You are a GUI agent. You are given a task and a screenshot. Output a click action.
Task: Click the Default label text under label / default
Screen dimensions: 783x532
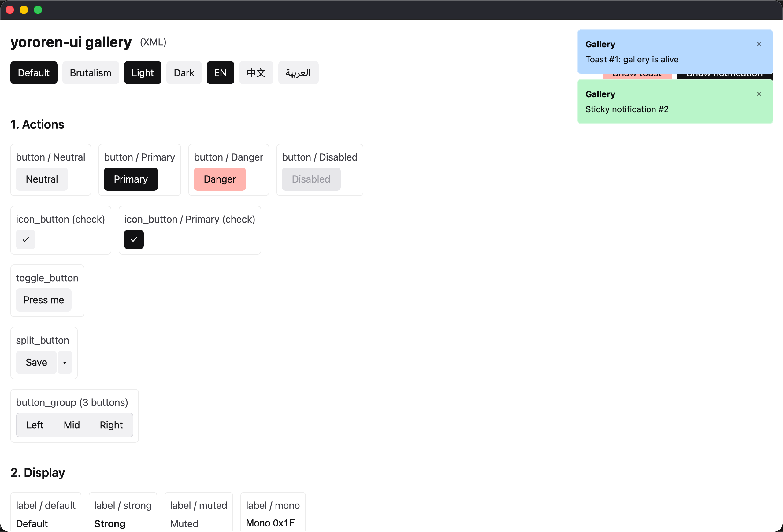[32, 523]
